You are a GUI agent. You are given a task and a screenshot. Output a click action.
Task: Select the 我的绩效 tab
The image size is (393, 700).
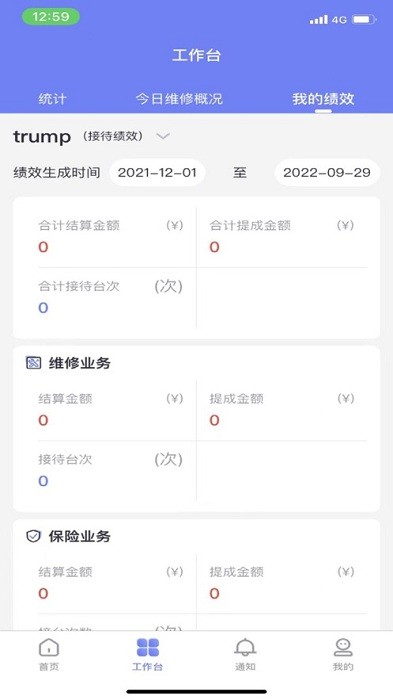click(323, 99)
